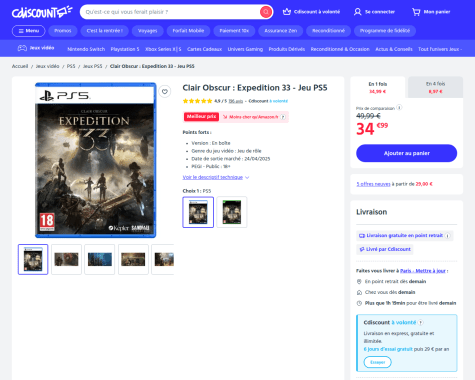Expand 'Voir le descriptif technique'
The image size is (475, 380).
tap(216, 177)
